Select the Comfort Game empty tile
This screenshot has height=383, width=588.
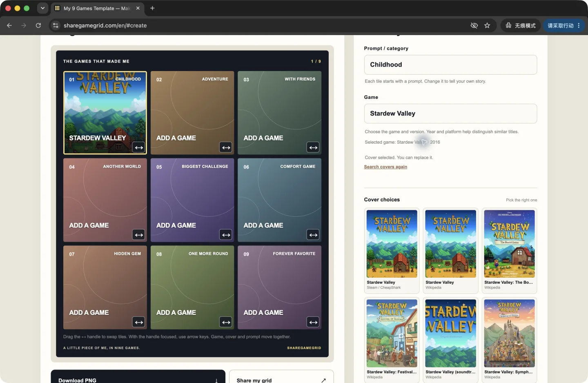pos(280,200)
